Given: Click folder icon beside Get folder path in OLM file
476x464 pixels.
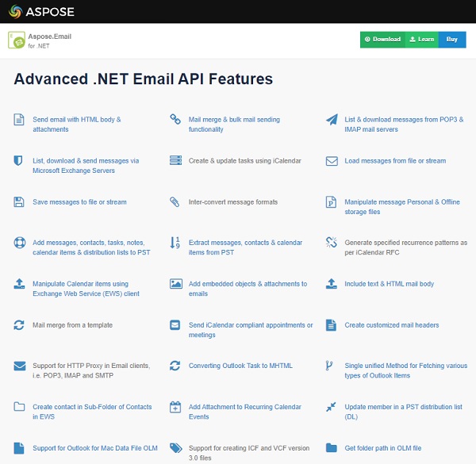Looking at the screenshot, I should (331, 447).
